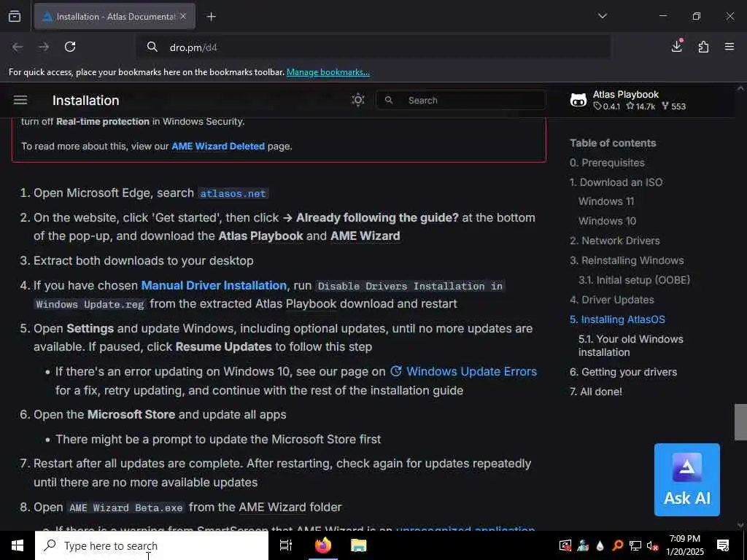Open the AME Wizard Deleted page link
This screenshot has width=747, height=560.
[x=217, y=146]
